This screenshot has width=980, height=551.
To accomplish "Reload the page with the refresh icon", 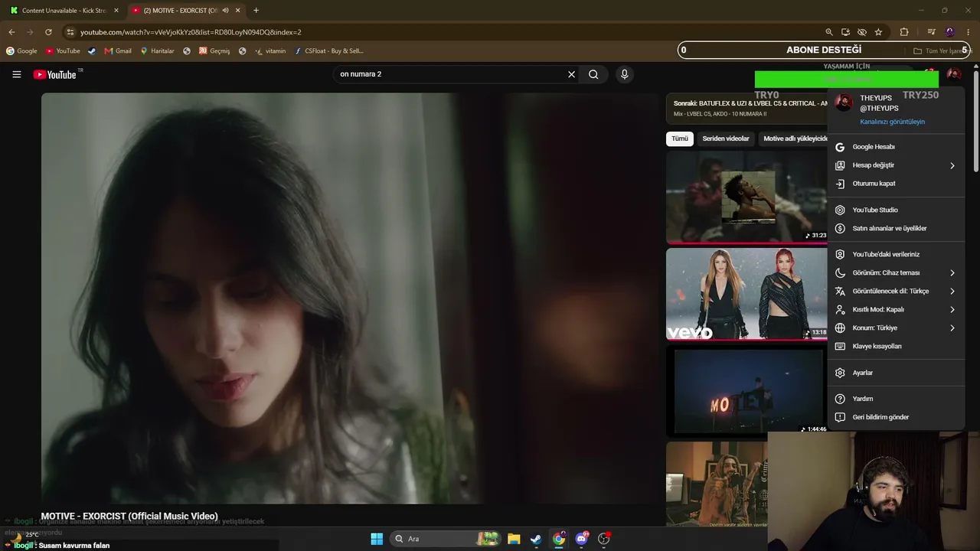I will (x=48, y=32).
